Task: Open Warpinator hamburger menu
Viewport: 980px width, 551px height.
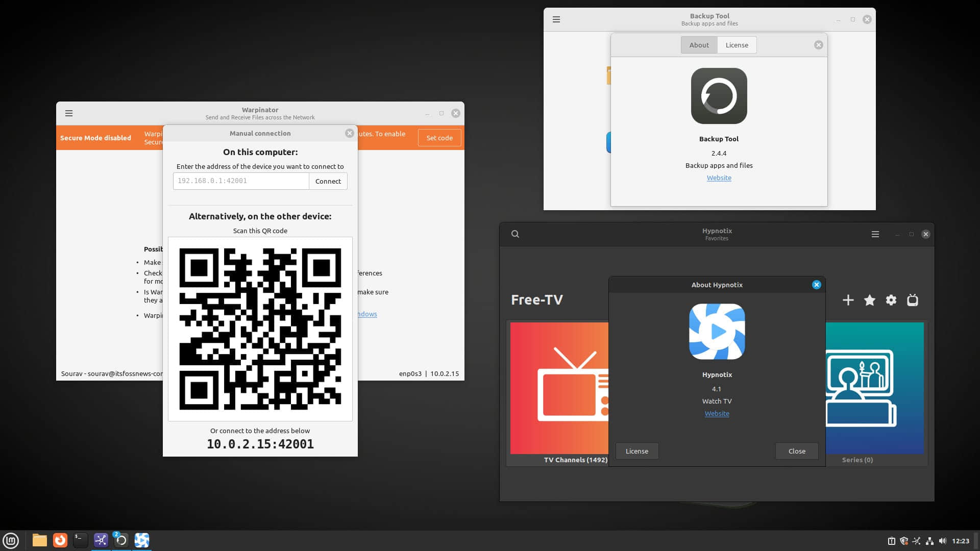Action: (69, 113)
